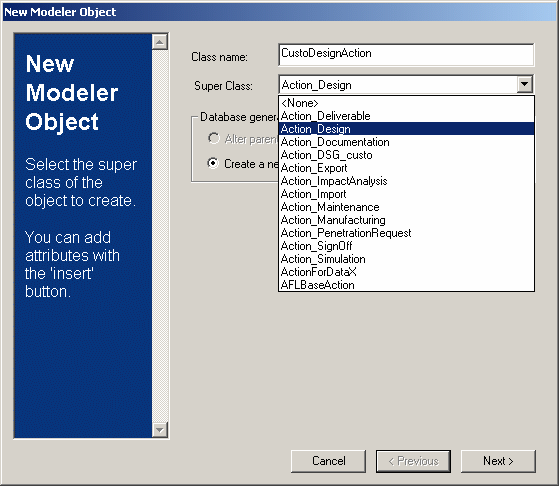Screen dimensions: 559x486
Task: Select the Create a new radio button
Action: click(213, 163)
